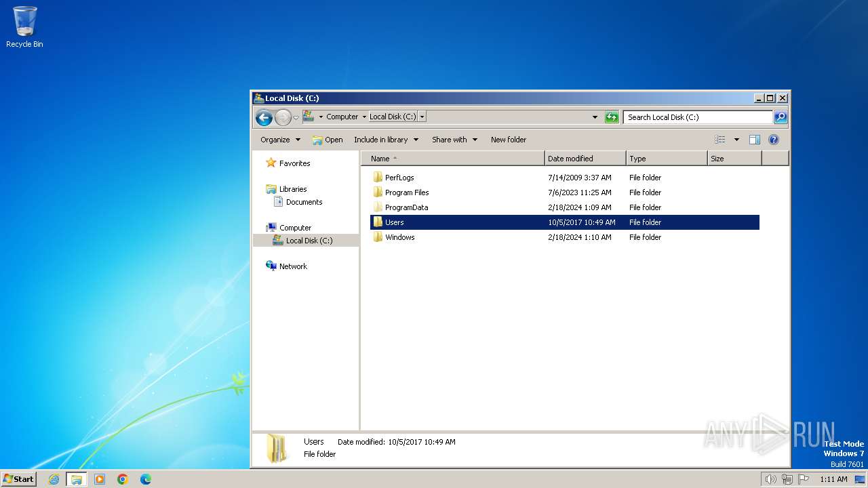Screen dimensions: 868x488
Task: Click the volume speaker tray icon
Action: (x=770, y=479)
